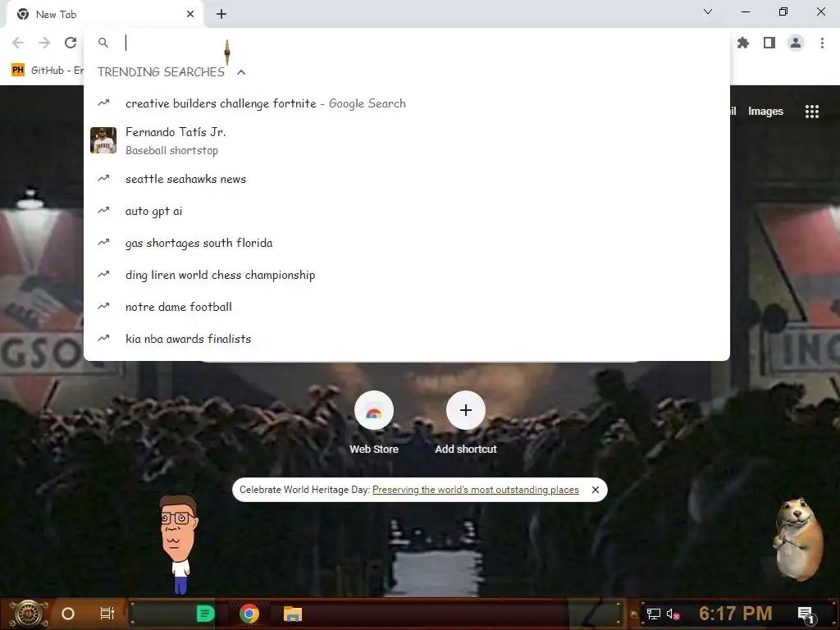840x630 pixels.
Task: Open Chrome from the taskbar
Action: click(x=249, y=614)
